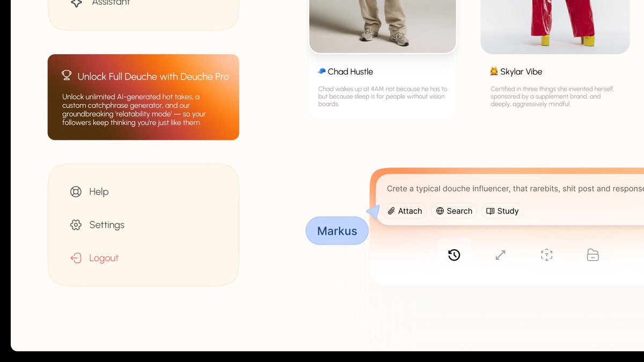Click the book icon in Study
The width and height of the screenshot is (644, 362).
coord(490,211)
